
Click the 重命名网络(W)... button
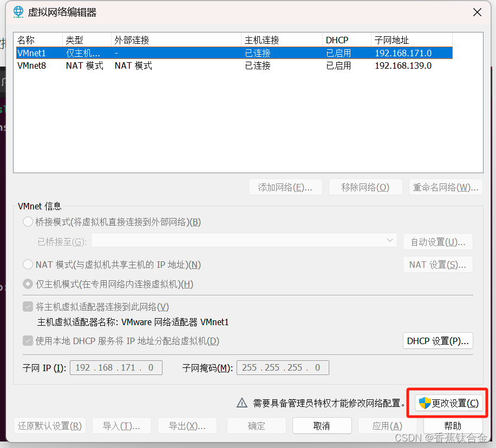(x=446, y=187)
